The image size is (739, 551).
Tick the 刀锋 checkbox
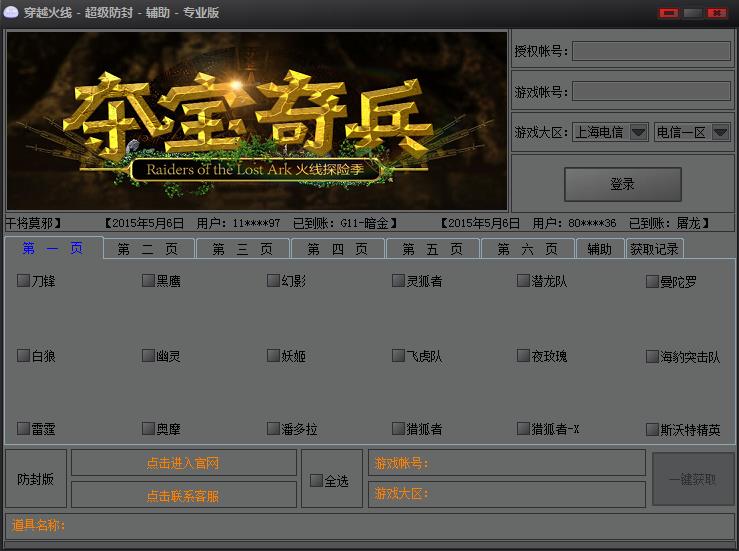(x=23, y=280)
